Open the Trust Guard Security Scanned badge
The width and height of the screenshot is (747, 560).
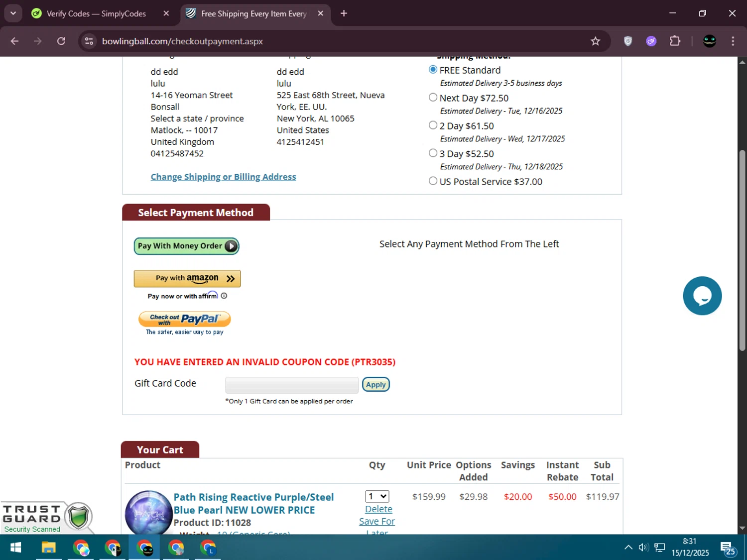pos(47,518)
